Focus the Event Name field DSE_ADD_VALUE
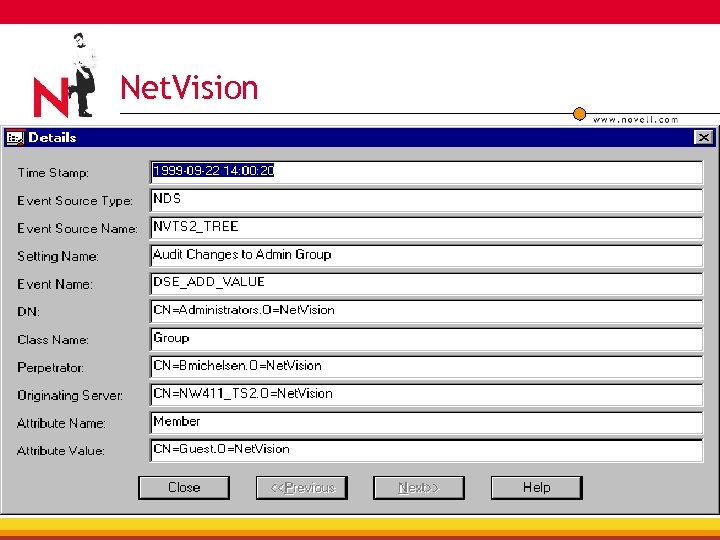This screenshot has height=540, width=720. 426,283
